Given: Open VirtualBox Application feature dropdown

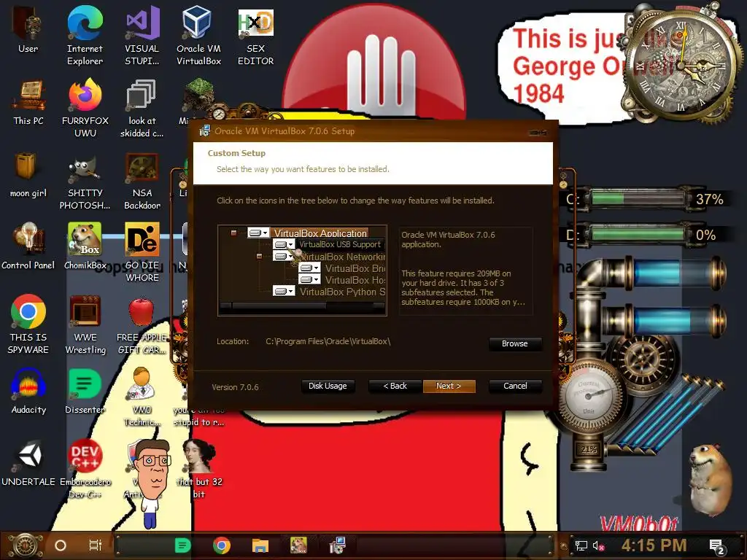Looking at the screenshot, I should (259, 233).
